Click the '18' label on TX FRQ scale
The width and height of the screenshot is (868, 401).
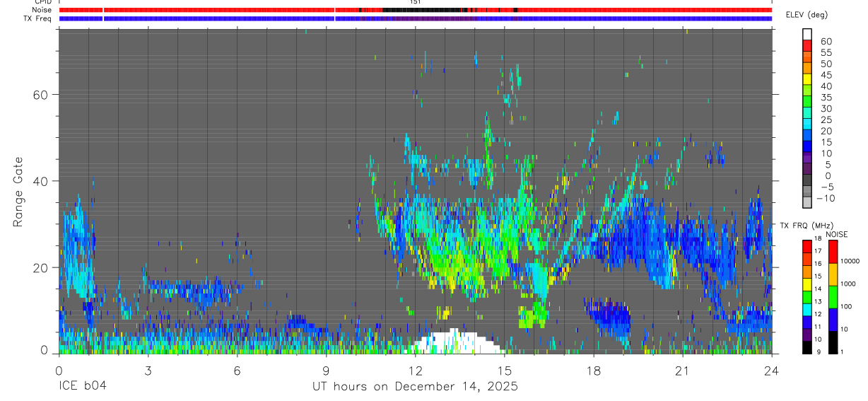click(x=818, y=239)
